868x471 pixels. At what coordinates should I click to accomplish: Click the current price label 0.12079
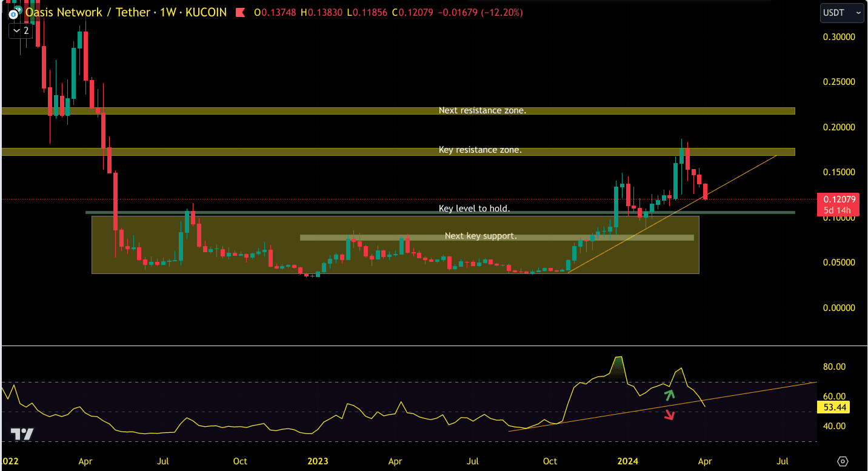tap(840, 199)
